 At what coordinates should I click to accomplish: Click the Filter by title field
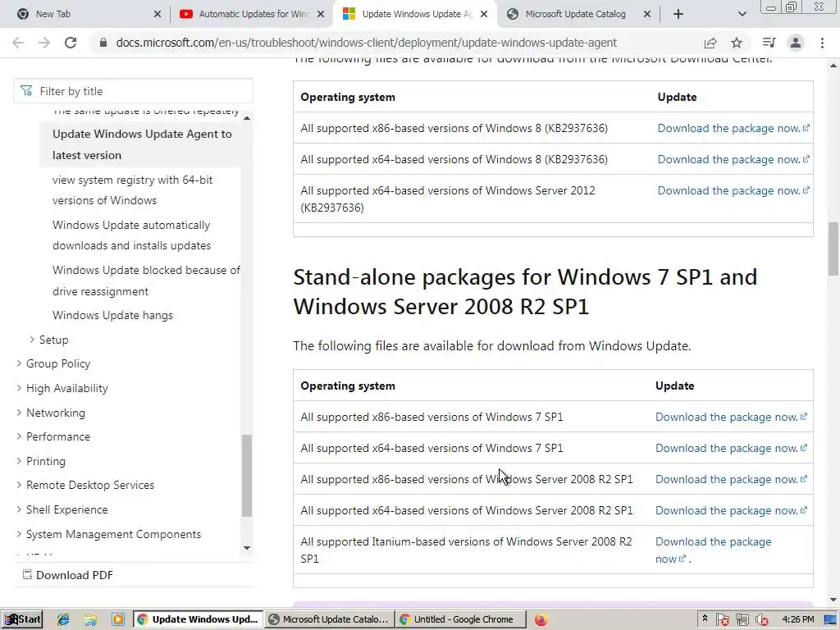(x=134, y=91)
